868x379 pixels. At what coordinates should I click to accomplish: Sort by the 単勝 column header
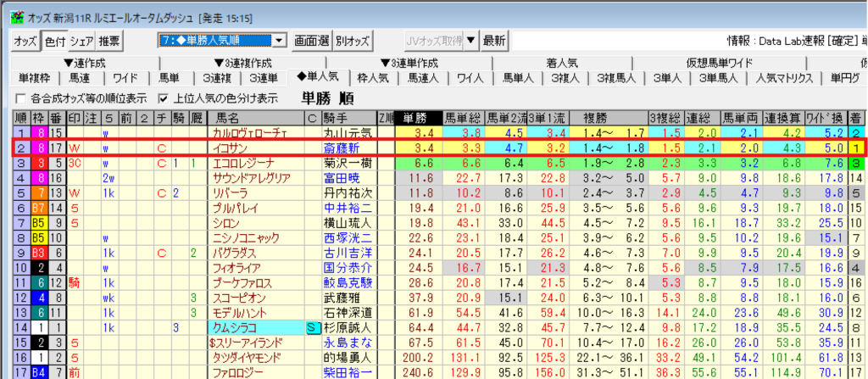click(x=415, y=118)
